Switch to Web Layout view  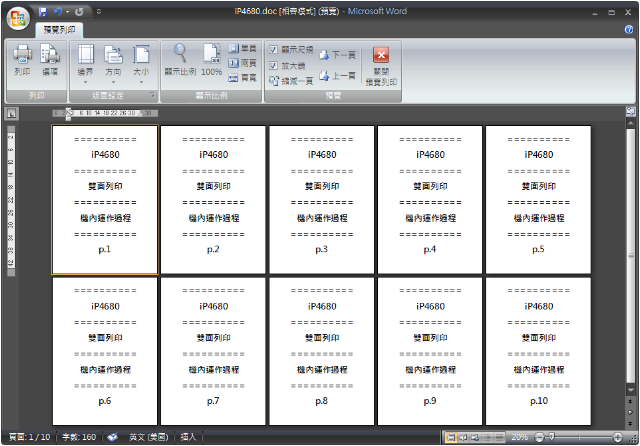point(475,438)
